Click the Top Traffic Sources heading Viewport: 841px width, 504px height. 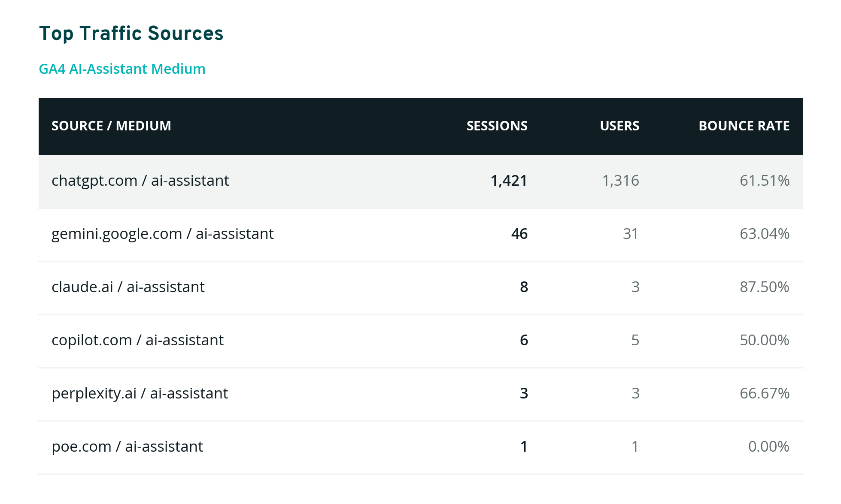pyautogui.click(x=131, y=34)
